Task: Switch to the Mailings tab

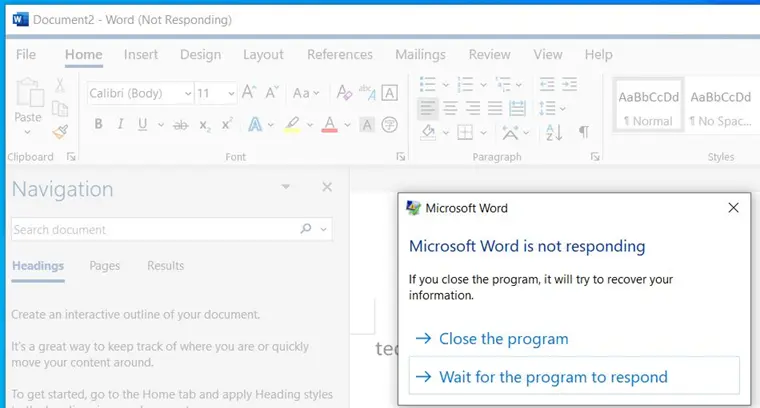Action: point(420,54)
